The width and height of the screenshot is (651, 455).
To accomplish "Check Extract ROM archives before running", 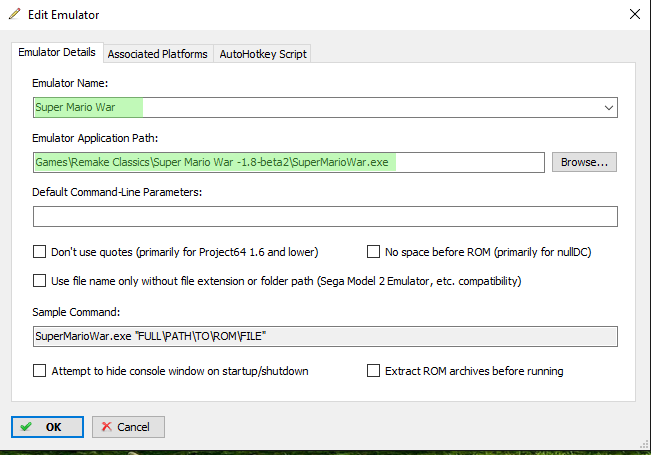I will pos(373,370).
